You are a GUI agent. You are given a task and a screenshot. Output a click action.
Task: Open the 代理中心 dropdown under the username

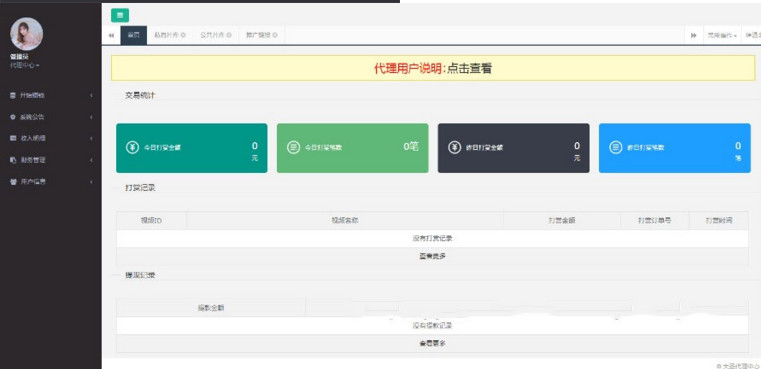coord(25,66)
